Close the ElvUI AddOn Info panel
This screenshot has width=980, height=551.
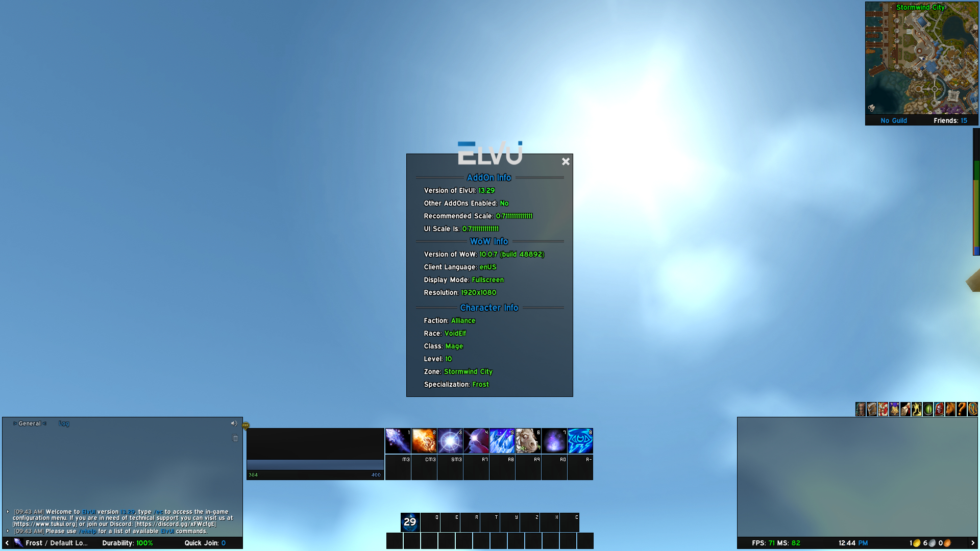pyautogui.click(x=565, y=161)
